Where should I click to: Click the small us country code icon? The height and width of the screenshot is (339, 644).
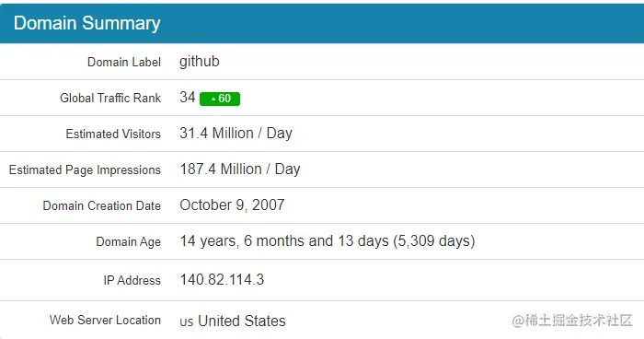pos(187,322)
